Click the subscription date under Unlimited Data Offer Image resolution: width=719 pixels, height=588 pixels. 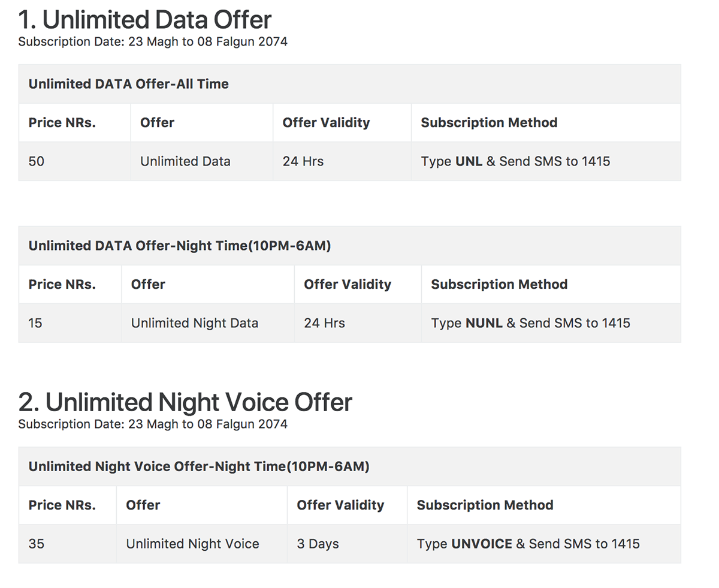[x=153, y=42]
